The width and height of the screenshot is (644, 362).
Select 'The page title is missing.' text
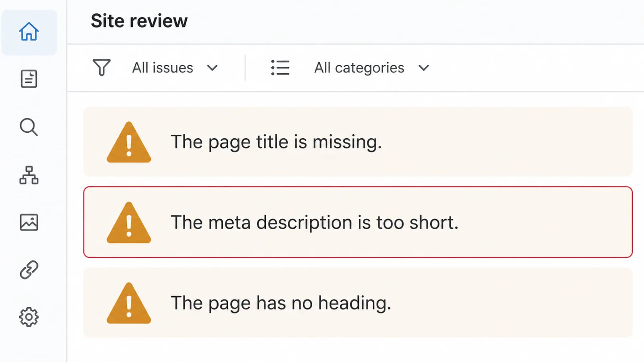click(277, 142)
